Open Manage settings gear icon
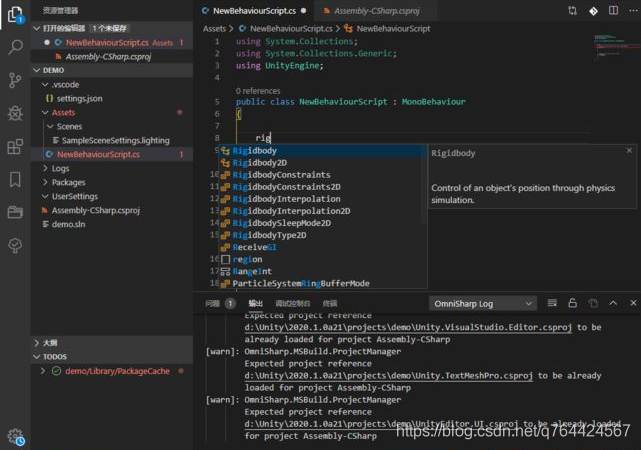The height and width of the screenshot is (450, 641). point(16,437)
